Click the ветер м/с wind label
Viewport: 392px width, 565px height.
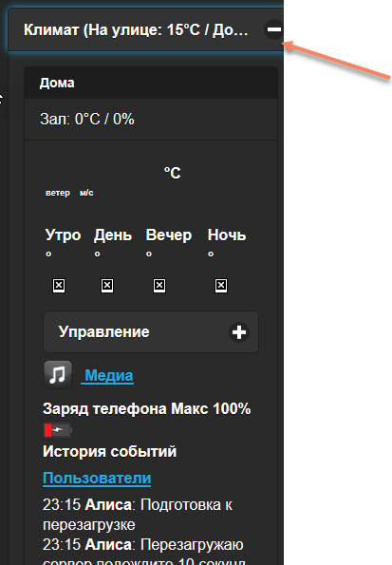pos(69,193)
